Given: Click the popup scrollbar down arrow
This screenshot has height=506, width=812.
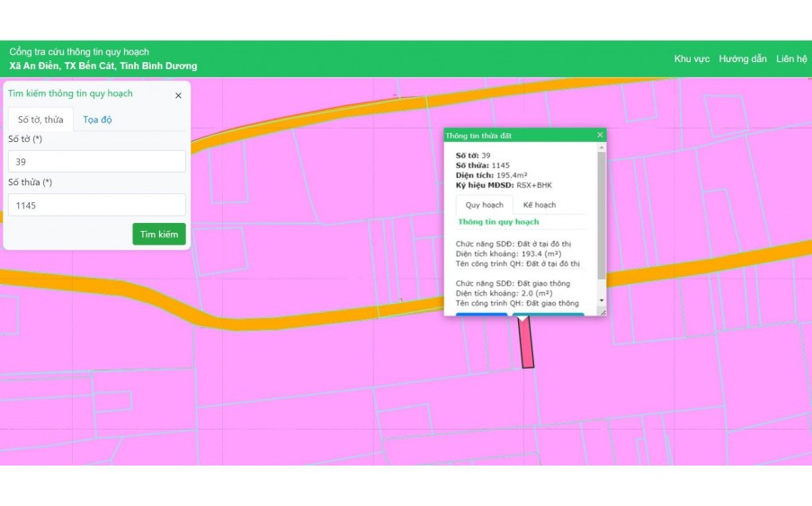Looking at the screenshot, I should 601,300.
